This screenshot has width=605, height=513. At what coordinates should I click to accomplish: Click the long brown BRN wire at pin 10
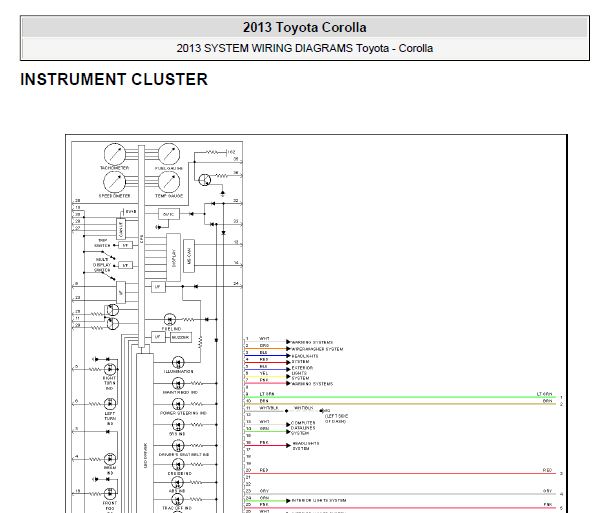pyautogui.click(x=401, y=404)
